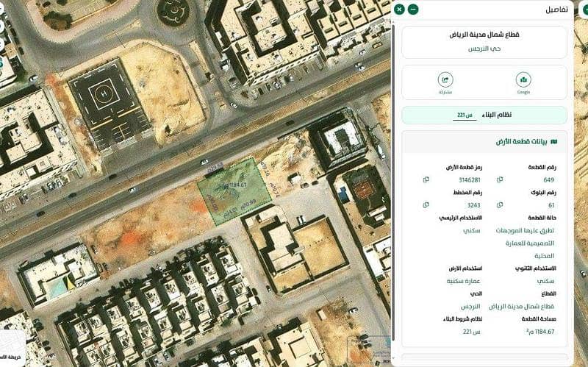588x367 pixels.
Task: Click the plan number value 3243
Action: [x=473, y=205]
